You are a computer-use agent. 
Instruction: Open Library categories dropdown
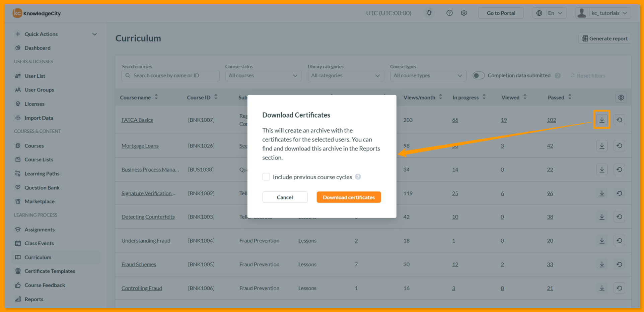(346, 75)
